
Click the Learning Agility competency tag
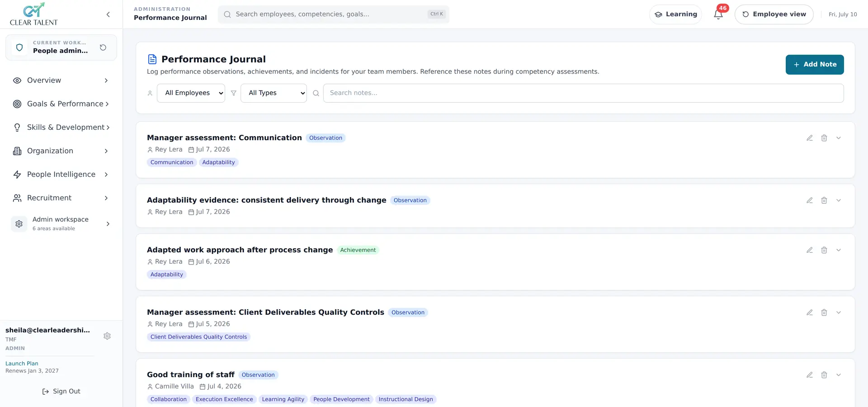[283, 399]
